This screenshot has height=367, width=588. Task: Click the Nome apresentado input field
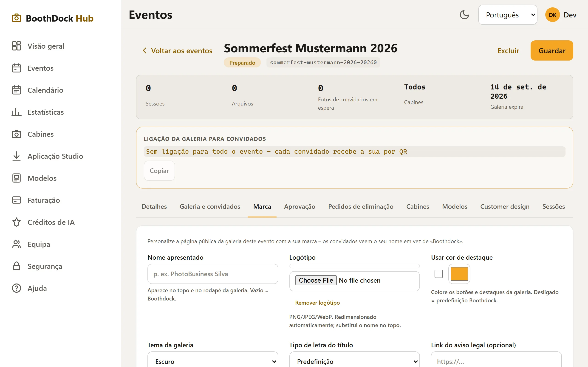tap(213, 274)
